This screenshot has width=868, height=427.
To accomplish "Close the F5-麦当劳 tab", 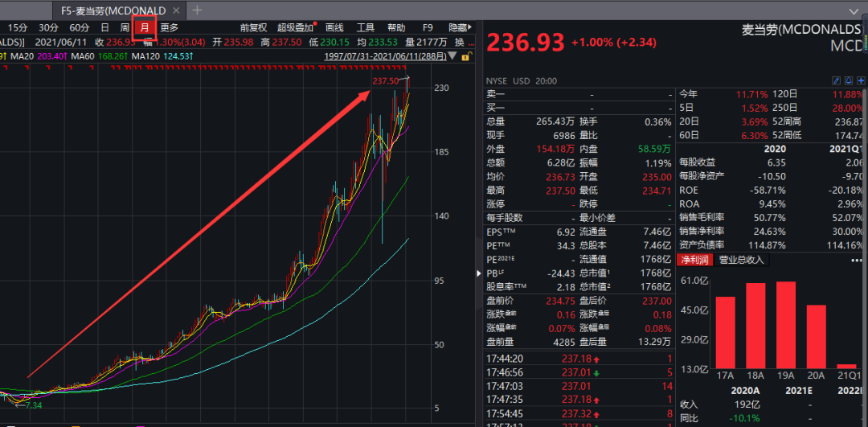I will click(176, 10).
